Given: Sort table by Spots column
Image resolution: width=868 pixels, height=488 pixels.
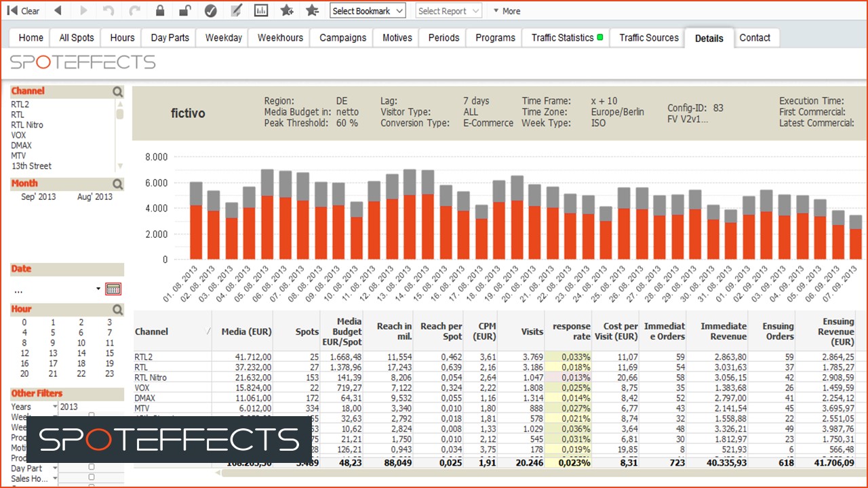Looking at the screenshot, I should point(297,331).
